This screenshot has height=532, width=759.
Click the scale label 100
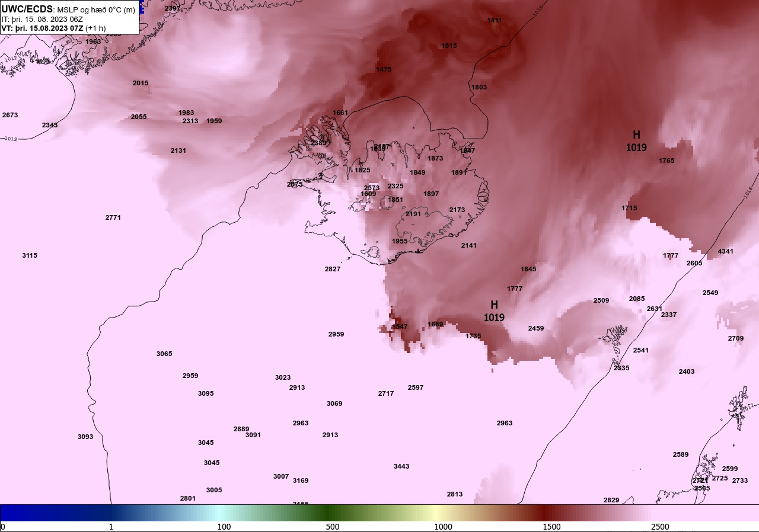pyautogui.click(x=224, y=527)
